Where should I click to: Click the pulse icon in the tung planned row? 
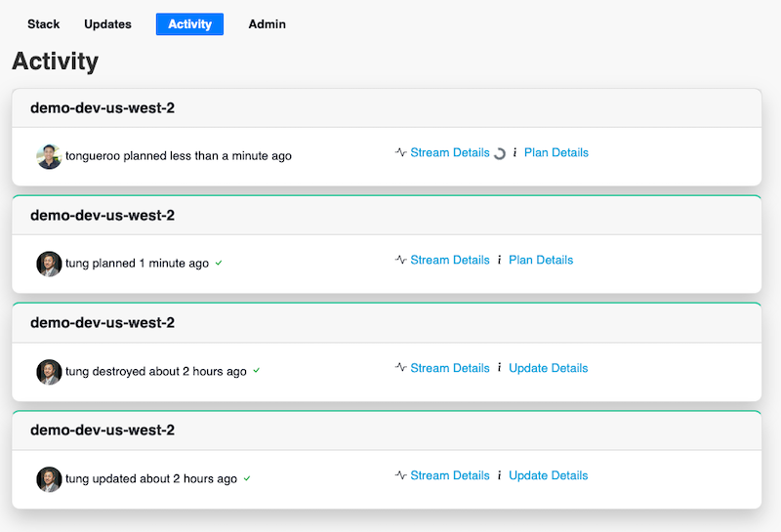401,260
